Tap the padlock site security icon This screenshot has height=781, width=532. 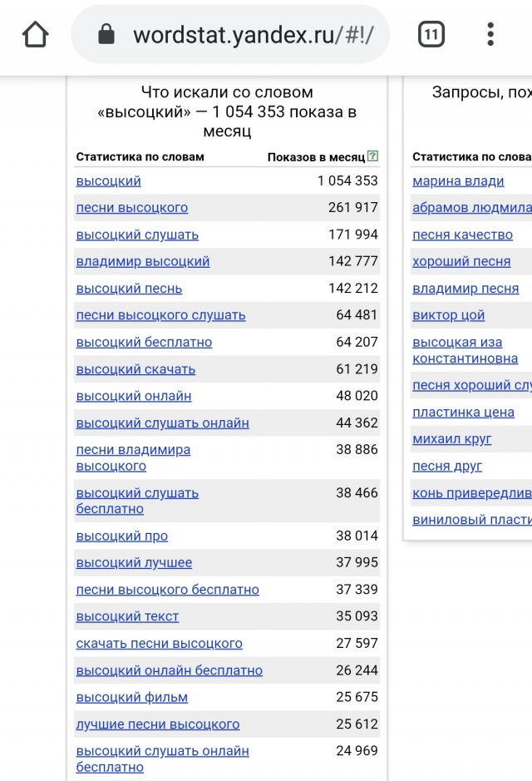106,34
